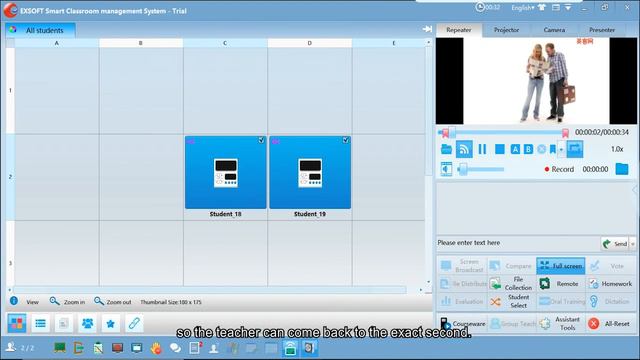Zoom out on student thumbnails
The image size is (640, 360).
point(112,302)
